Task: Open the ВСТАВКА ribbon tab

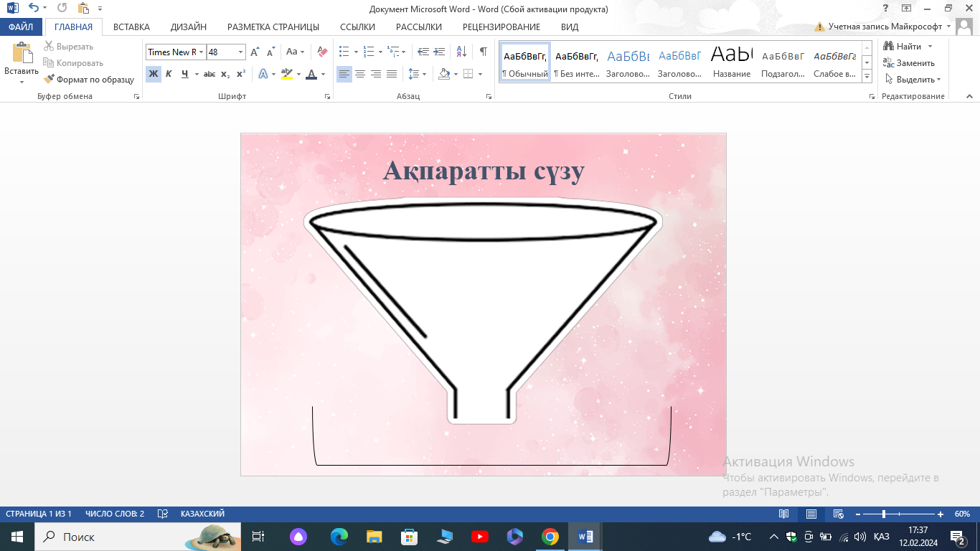Action: [x=131, y=27]
